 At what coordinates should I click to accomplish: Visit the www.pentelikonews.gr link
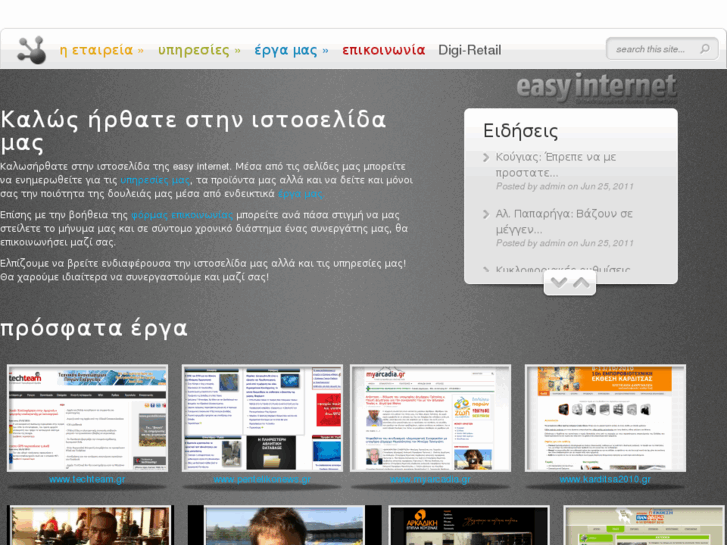pos(262,479)
